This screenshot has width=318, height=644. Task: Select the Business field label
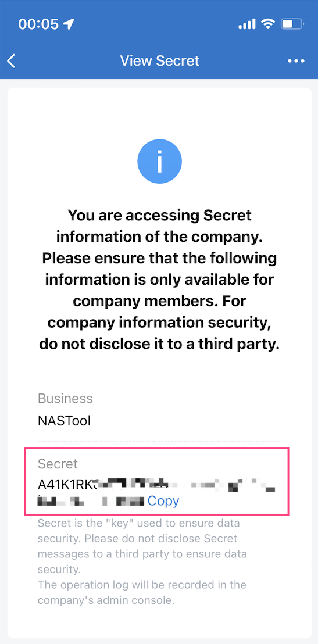pos(65,398)
